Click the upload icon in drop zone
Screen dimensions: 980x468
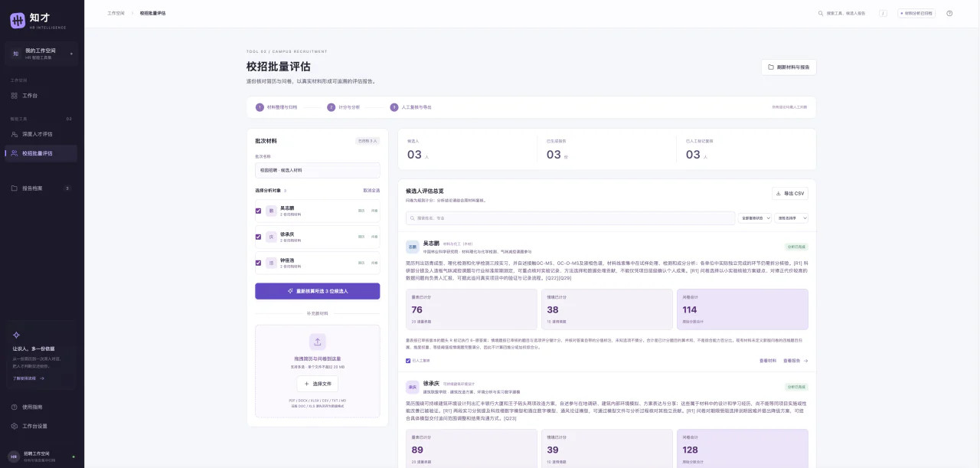(x=317, y=342)
